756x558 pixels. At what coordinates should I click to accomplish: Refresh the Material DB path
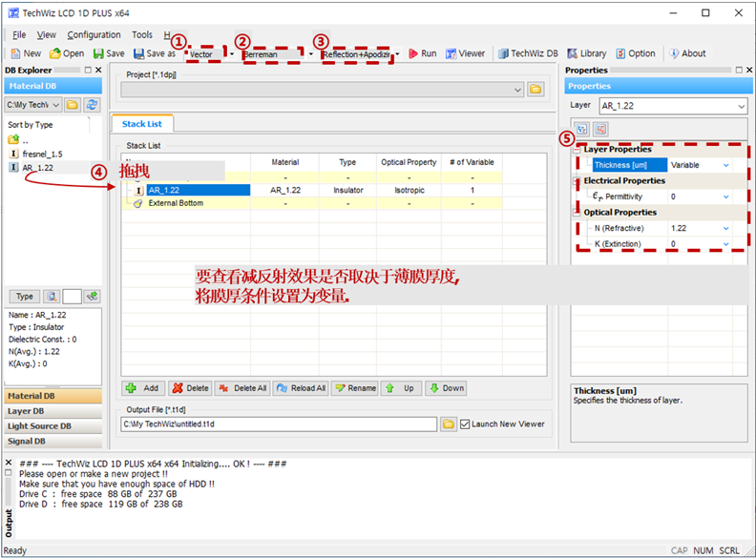(92, 105)
